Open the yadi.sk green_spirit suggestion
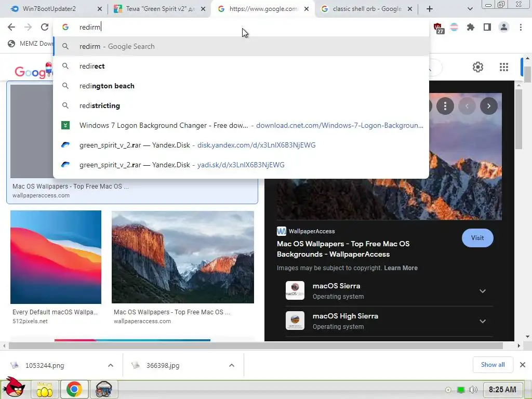The image size is (532, 399). [x=241, y=165]
